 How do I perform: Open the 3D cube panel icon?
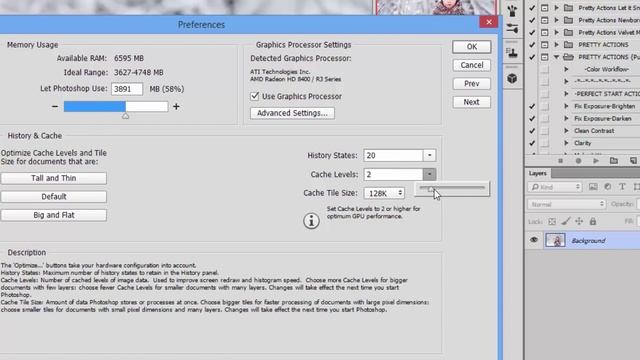click(512, 78)
